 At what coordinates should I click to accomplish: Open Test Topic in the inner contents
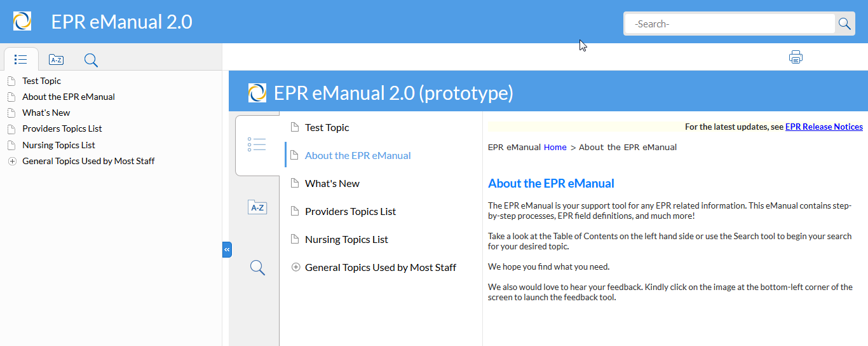(327, 127)
